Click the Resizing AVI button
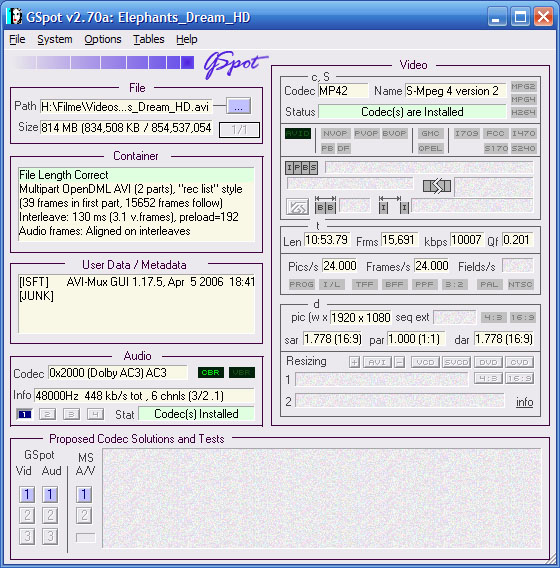Image resolution: width=560 pixels, height=568 pixels. pyautogui.click(x=377, y=362)
